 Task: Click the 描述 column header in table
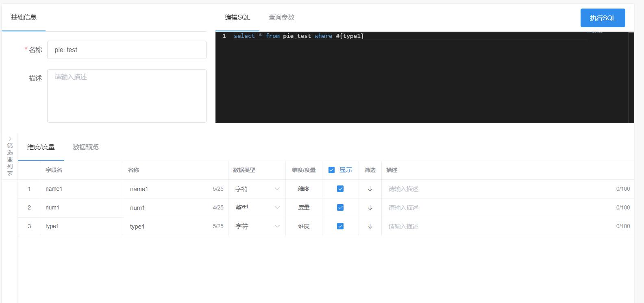click(x=508, y=170)
